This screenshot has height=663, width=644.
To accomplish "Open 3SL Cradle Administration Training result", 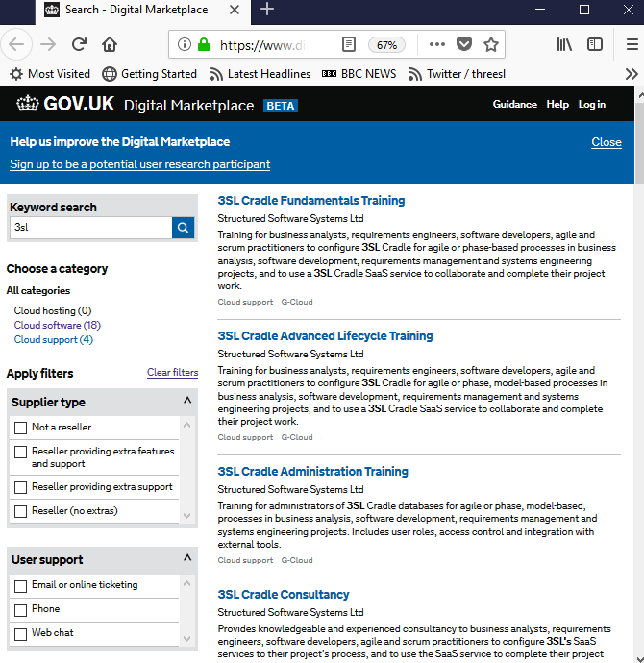I will coord(313,471).
